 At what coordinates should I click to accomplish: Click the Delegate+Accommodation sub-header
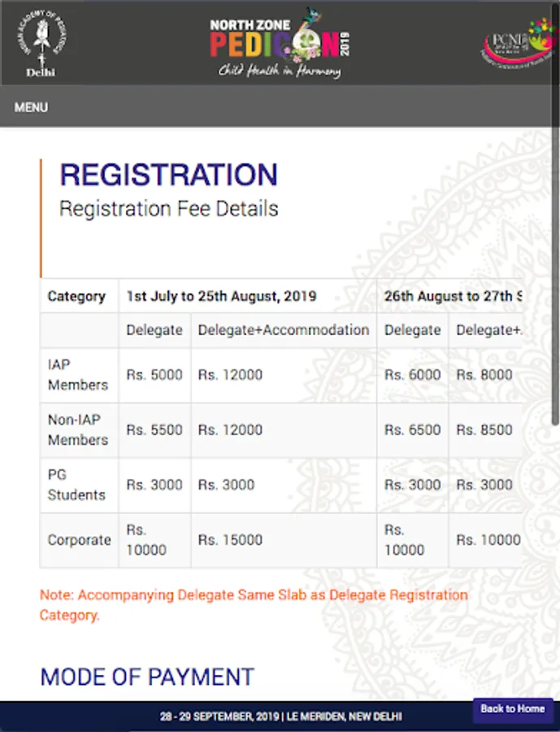pos(284,330)
